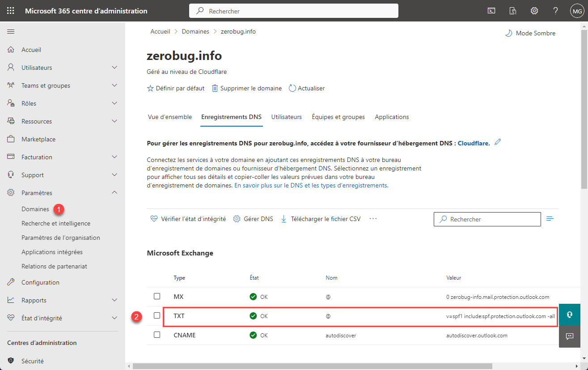
Task: Select the Enregistrements DNS tab
Action: (232, 117)
